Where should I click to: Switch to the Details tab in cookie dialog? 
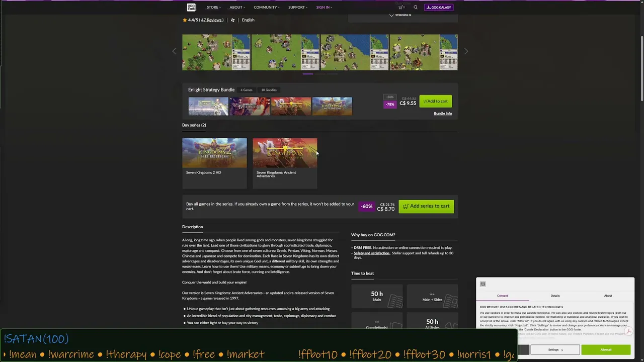555,296
